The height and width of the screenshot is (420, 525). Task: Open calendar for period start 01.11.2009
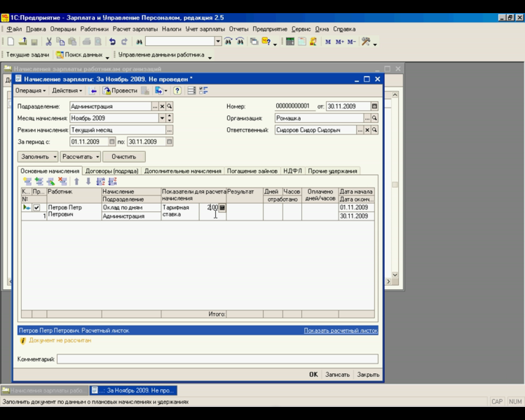tap(112, 142)
